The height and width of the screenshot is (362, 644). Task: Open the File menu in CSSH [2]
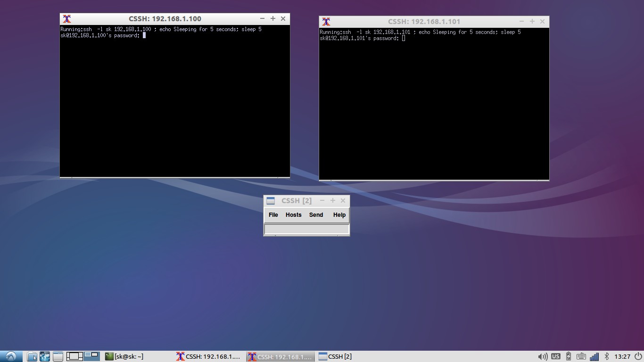click(x=273, y=215)
